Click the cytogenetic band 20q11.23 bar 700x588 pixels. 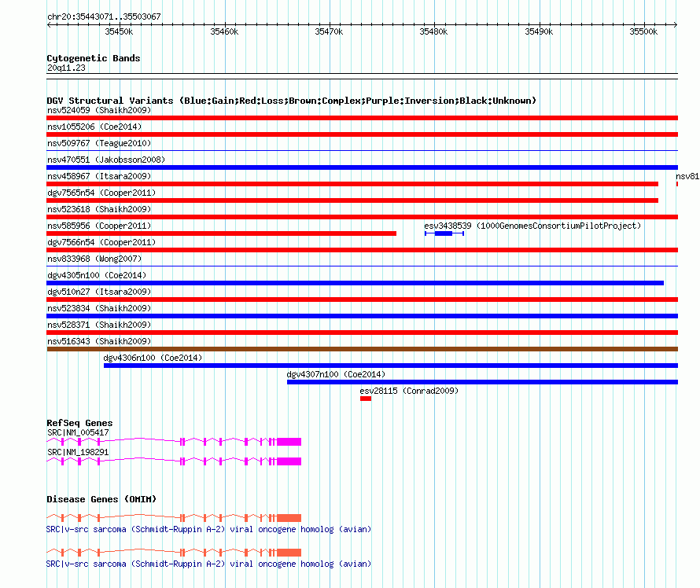tap(362, 76)
